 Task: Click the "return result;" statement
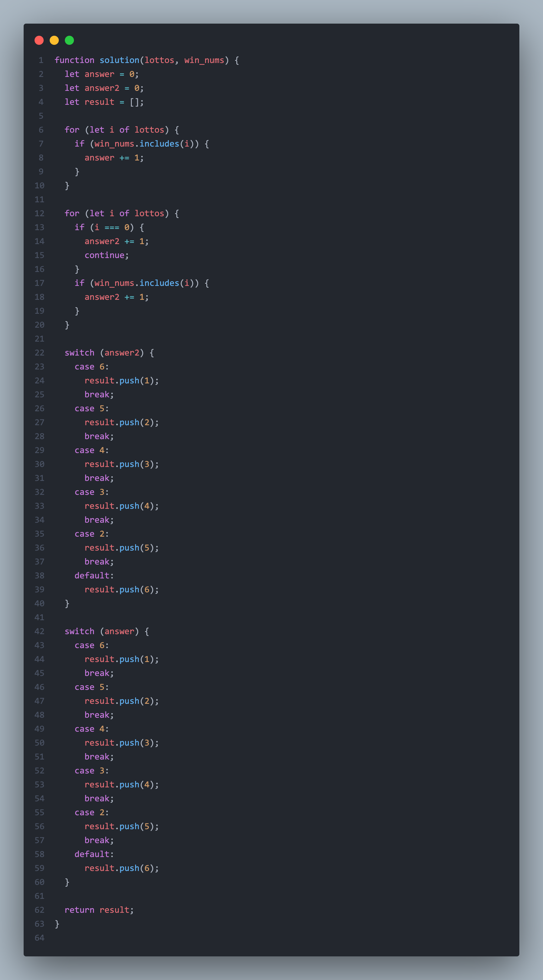(99, 910)
